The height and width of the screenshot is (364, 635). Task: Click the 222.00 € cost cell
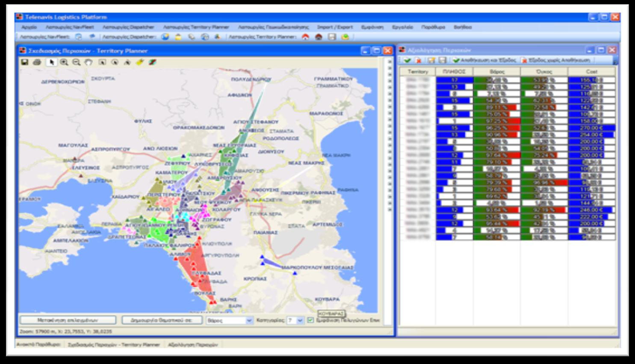(592, 217)
